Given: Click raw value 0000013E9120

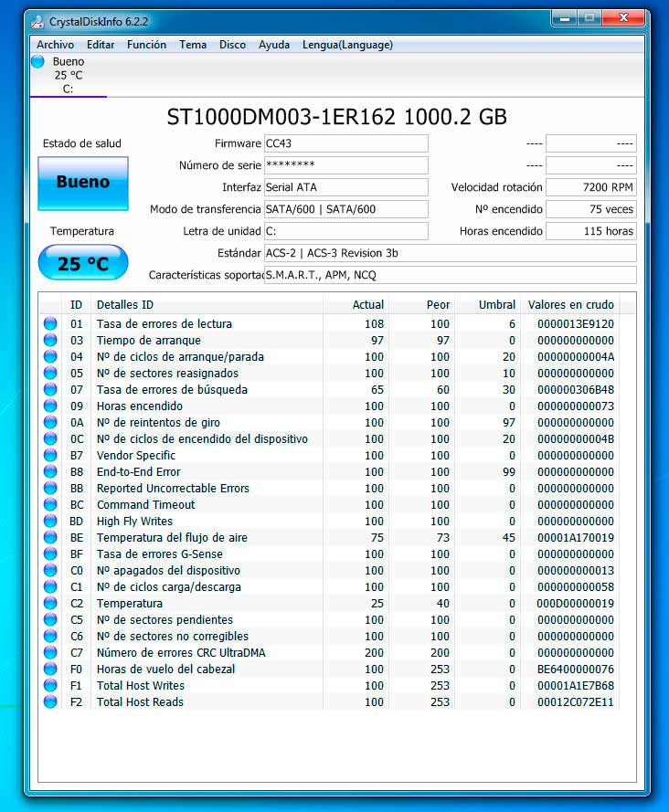Looking at the screenshot, I should [575, 323].
